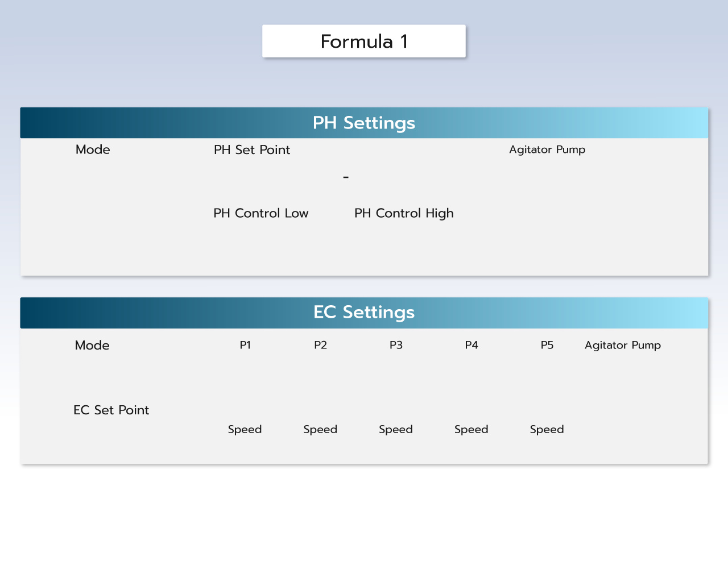Select the P3 pump label
The height and width of the screenshot is (582, 728).
[x=396, y=345]
